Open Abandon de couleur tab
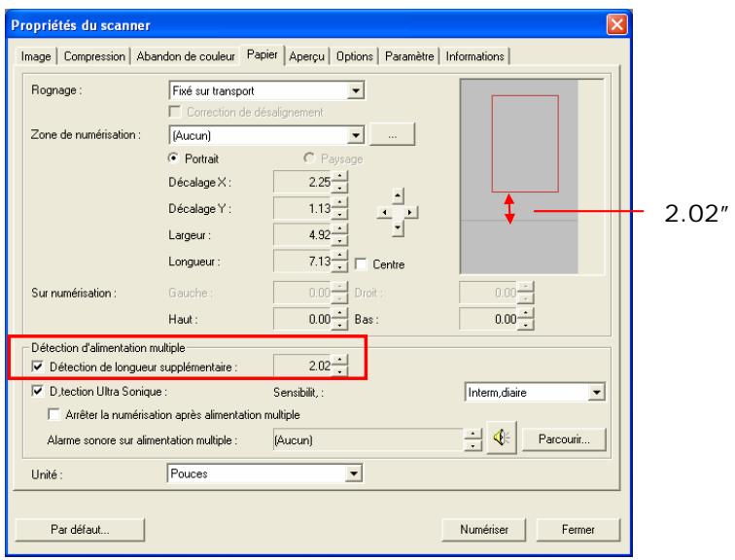Viewport: 735px width, 560px height. pyautogui.click(x=186, y=56)
